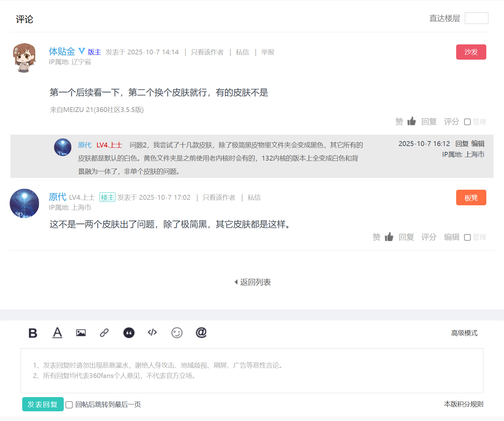Viewport: 504px width, 421px height.
Task: Check the 管理 checkbox on 原代's post
Action: [467, 237]
